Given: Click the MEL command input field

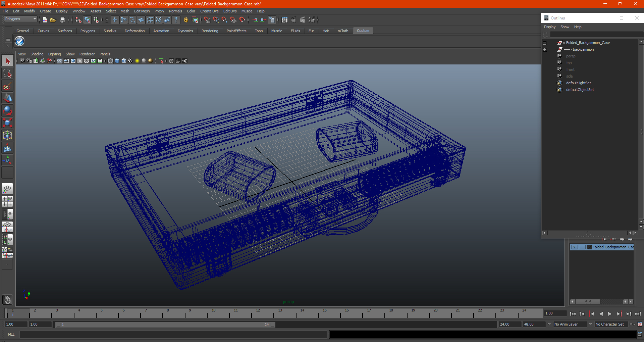Looking at the screenshot, I should click(x=173, y=334).
